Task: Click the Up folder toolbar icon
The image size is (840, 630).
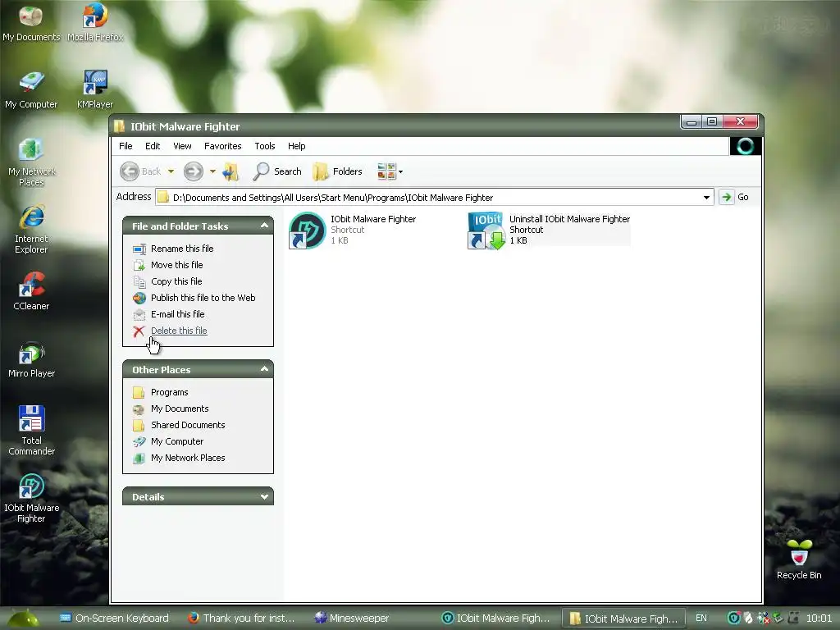Action: pyautogui.click(x=231, y=171)
